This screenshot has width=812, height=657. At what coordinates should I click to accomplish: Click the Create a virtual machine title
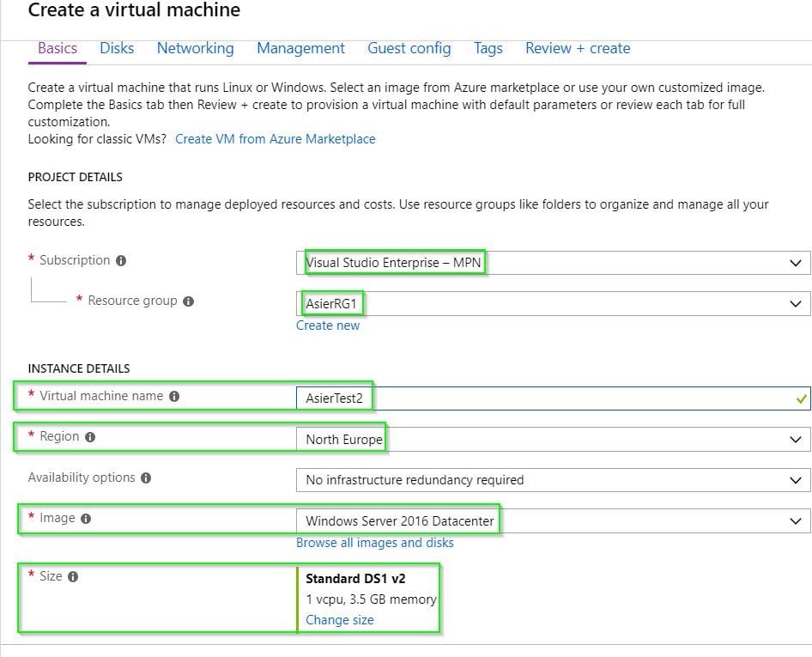click(134, 9)
